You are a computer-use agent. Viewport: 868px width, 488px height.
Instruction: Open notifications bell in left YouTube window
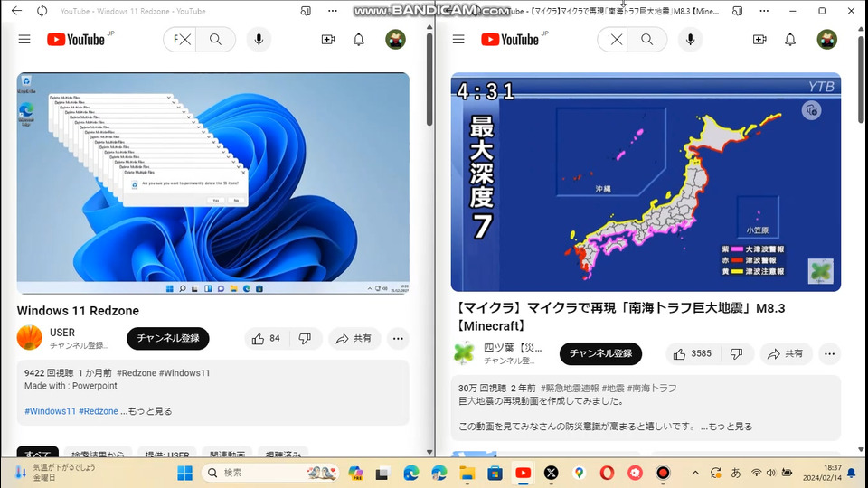click(x=359, y=39)
